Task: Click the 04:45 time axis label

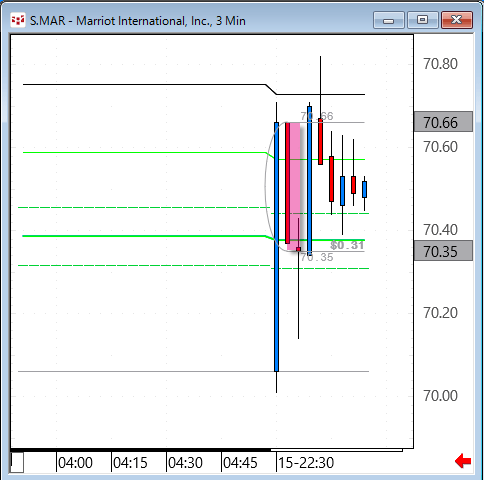Action: pyautogui.click(x=240, y=463)
